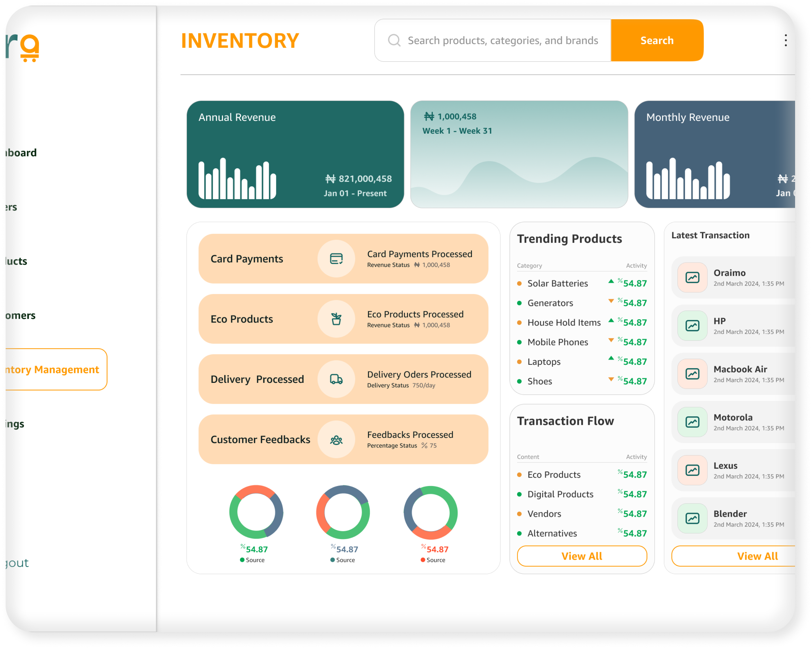This screenshot has width=812, height=649.
Task: Click the up arrow next to House Hold Items
Action: click(x=611, y=321)
